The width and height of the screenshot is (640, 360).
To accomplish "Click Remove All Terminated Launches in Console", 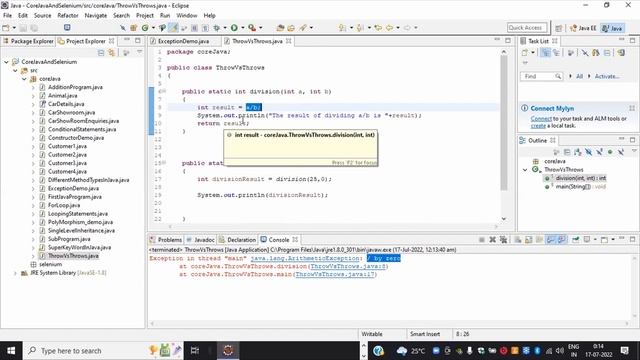I will coord(503,240).
